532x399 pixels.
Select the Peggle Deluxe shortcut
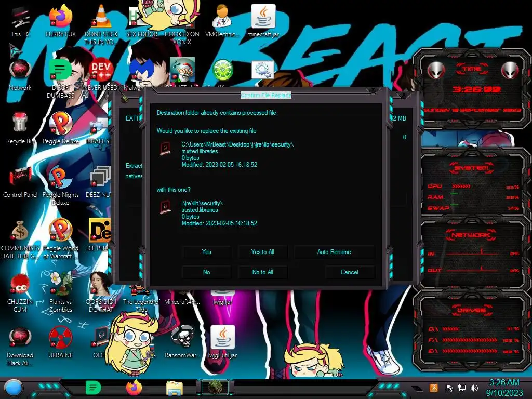click(x=60, y=128)
